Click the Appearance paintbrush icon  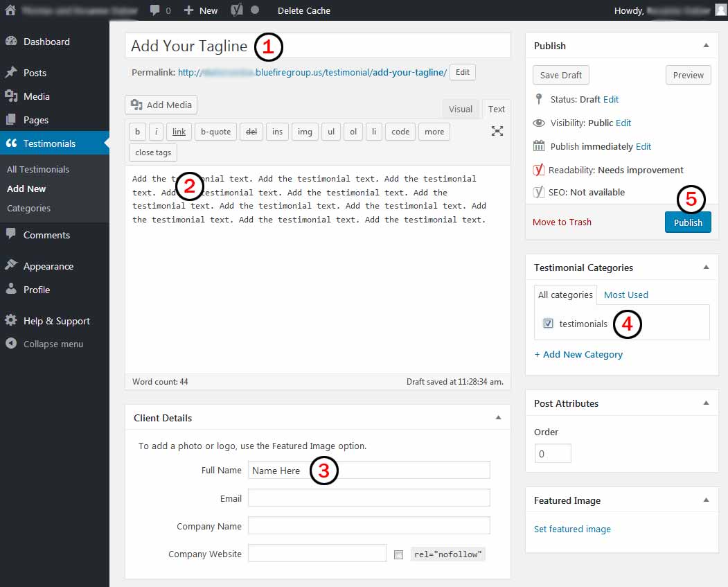[x=11, y=265]
